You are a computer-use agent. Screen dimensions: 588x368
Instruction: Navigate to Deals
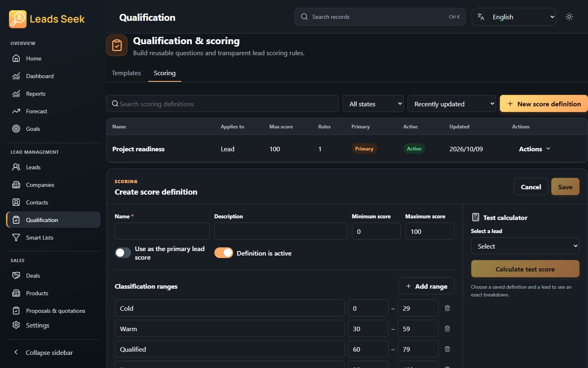[x=53, y=276]
